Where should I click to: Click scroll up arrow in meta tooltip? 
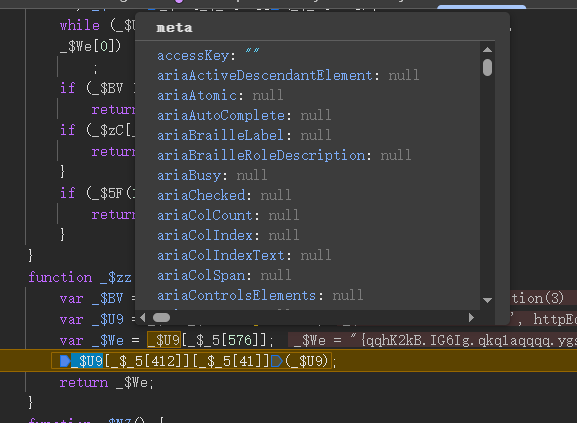(487, 50)
